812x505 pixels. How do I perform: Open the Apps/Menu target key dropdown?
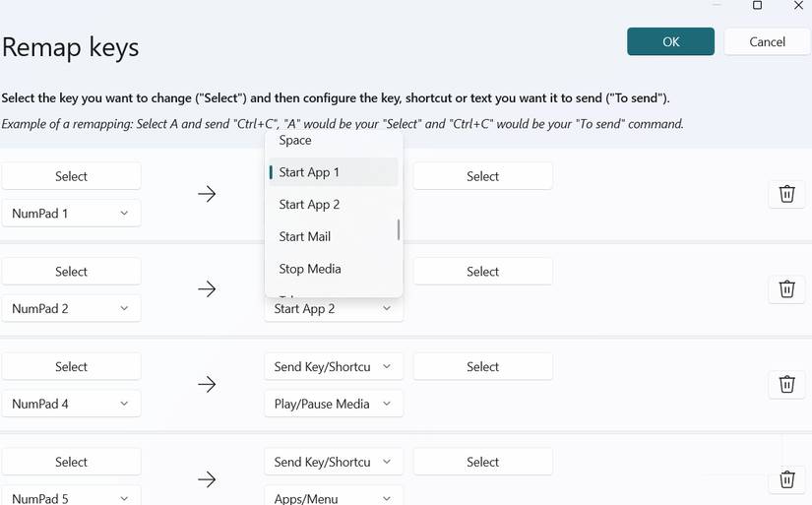tap(333, 498)
